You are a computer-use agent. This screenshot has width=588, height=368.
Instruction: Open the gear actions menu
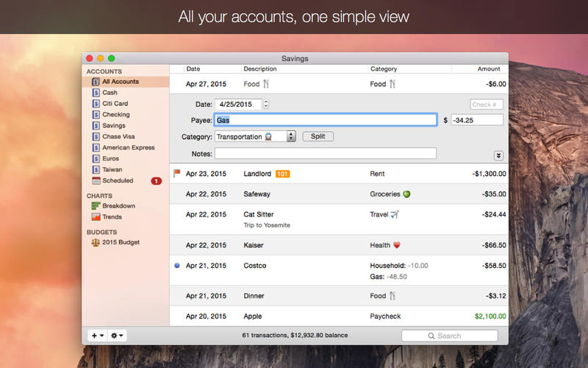(x=117, y=336)
